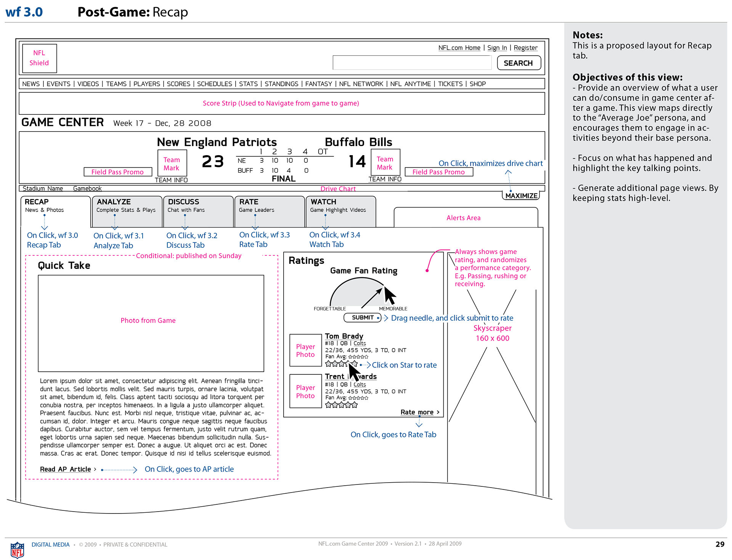This screenshot has height=560, width=732.
Task: Click Tom Brady's star rating row
Action: pos(342,364)
